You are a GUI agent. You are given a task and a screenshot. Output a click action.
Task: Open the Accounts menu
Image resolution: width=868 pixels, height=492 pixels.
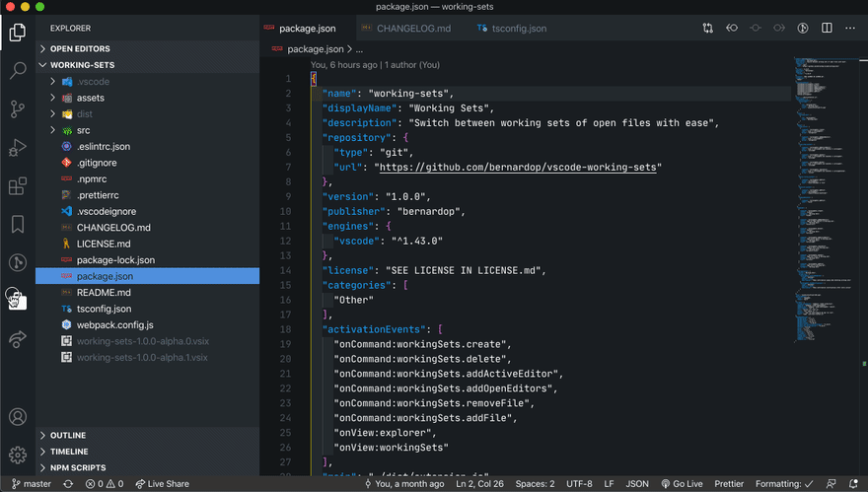(17, 417)
